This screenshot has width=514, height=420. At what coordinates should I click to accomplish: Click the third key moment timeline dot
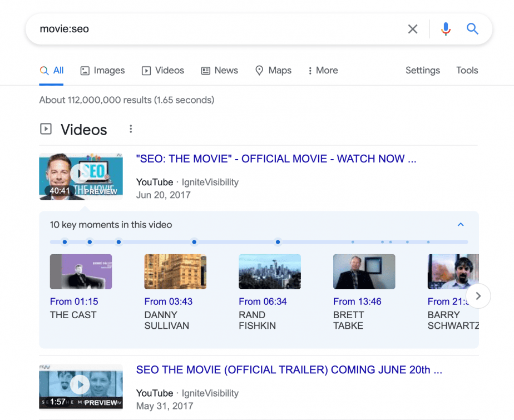coord(118,242)
